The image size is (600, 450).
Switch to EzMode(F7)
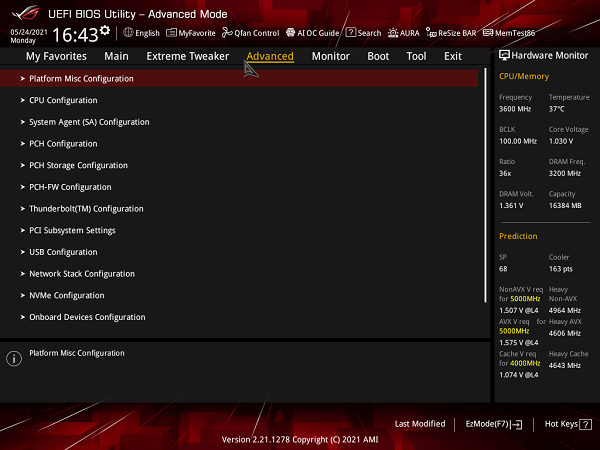(493, 424)
